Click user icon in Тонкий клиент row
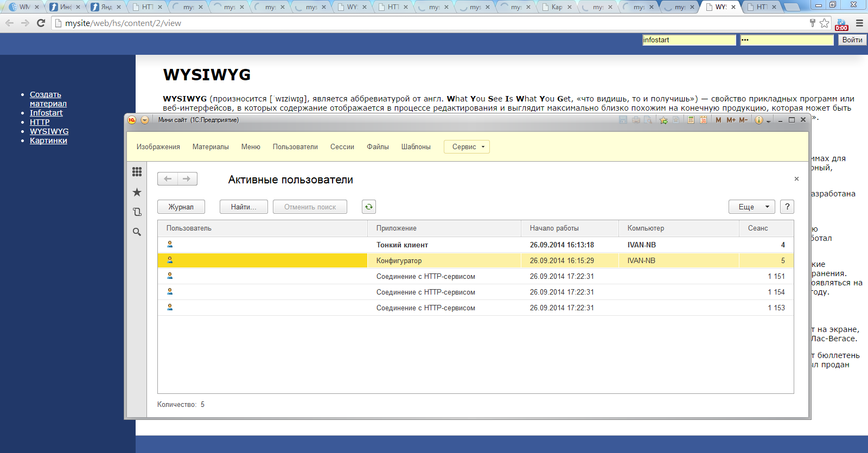The image size is (868, 453). tap(170, 244)
